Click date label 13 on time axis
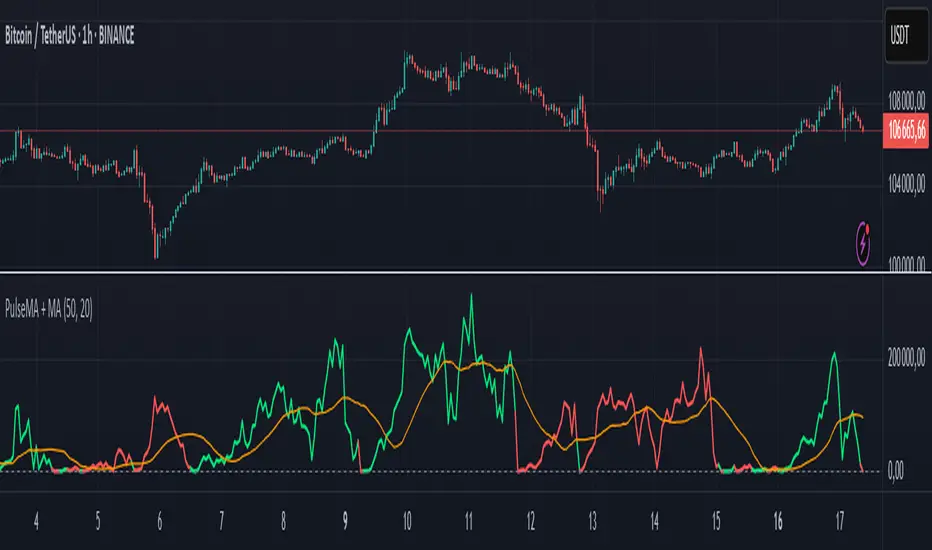The width and height of the screenshot is (932, 550). coord(593,521)
